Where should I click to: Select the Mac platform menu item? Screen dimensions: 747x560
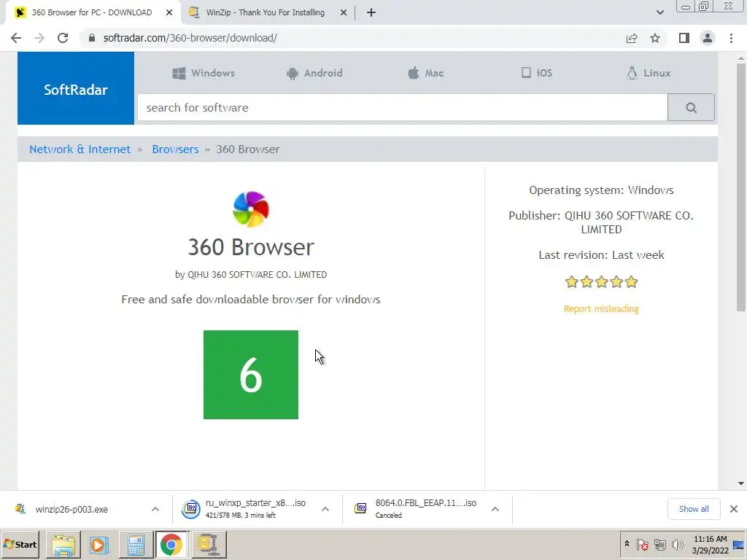click(x=425, y=73)
